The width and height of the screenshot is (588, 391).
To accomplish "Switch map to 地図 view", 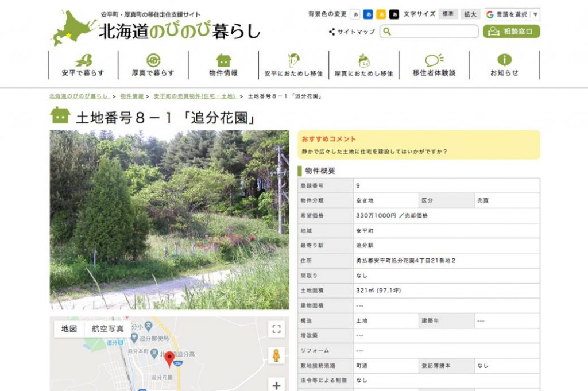I will pos(69,329).
